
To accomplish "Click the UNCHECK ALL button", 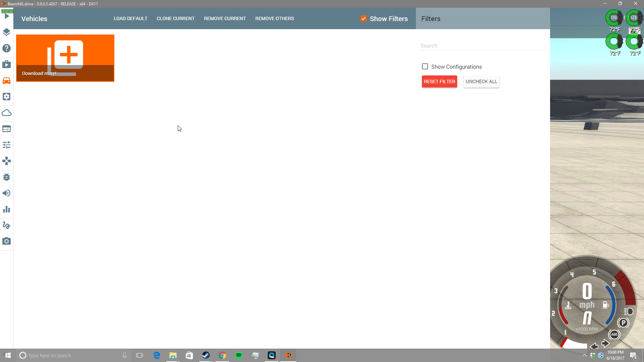I will pyautogui.click(x=481, y=81).
